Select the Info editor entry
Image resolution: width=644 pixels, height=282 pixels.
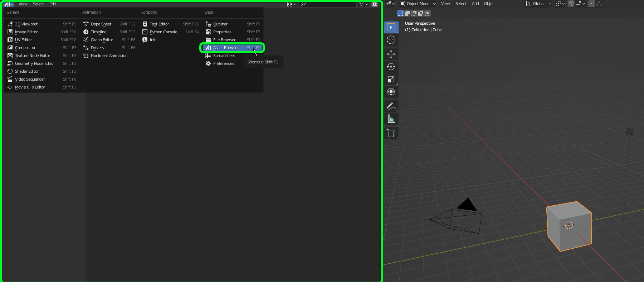(170, 40)
